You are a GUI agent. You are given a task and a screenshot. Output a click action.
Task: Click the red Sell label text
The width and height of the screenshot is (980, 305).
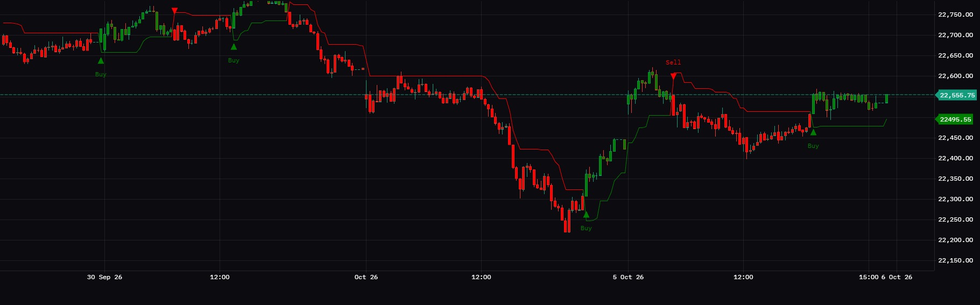pyautogui.click(x=673, y=62)
